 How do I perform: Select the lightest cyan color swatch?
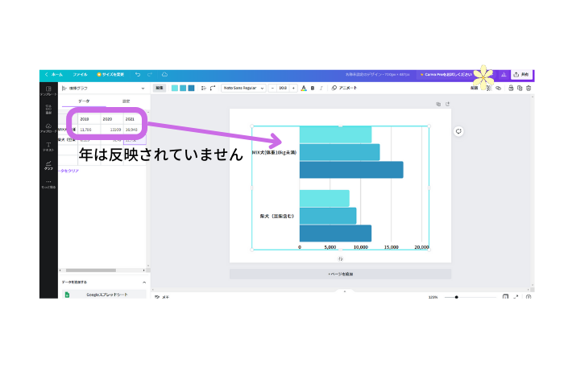(x=175, y=88)
